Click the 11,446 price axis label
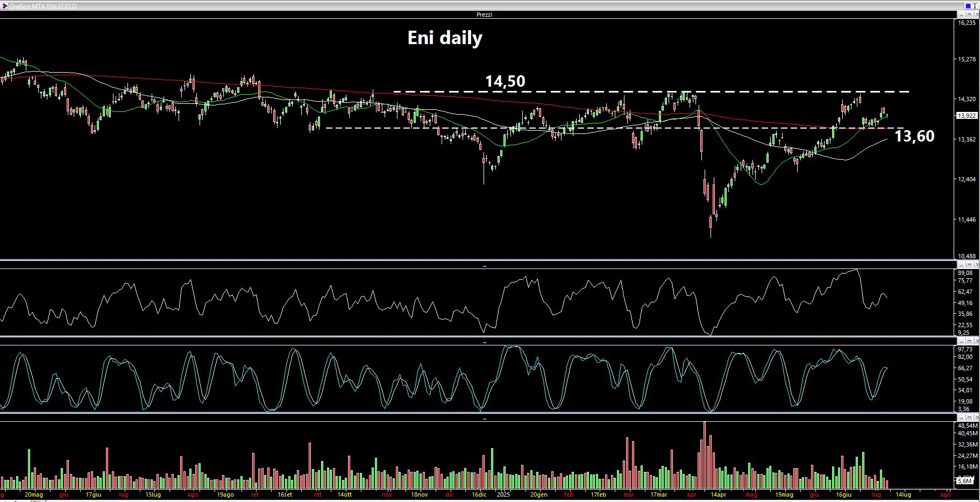 tap(967, 220)
